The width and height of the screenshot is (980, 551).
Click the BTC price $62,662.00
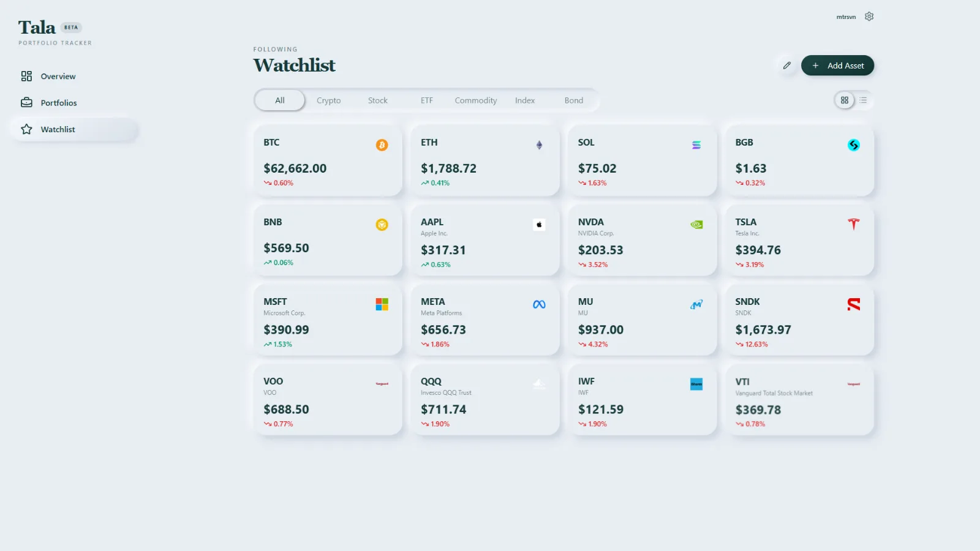point(295,168)
